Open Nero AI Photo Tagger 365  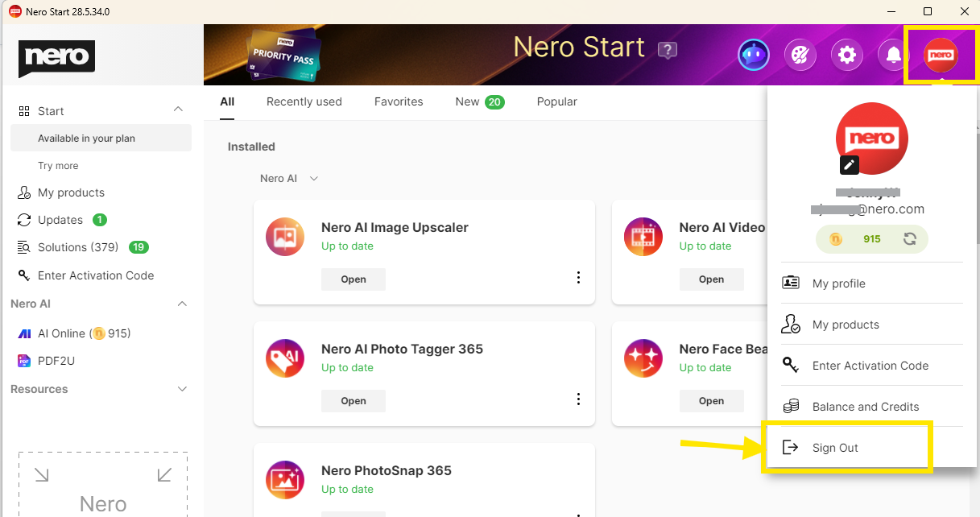pyautogui.click(x=354, y=401)
